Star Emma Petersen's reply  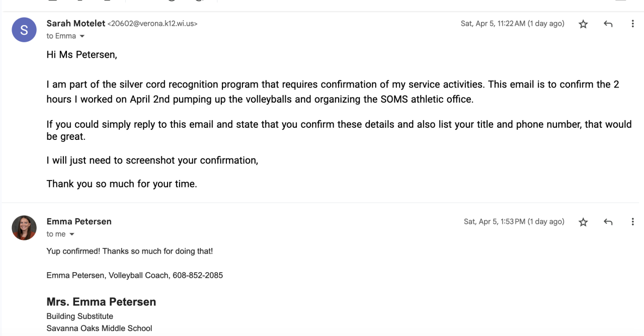click(583, 222)
